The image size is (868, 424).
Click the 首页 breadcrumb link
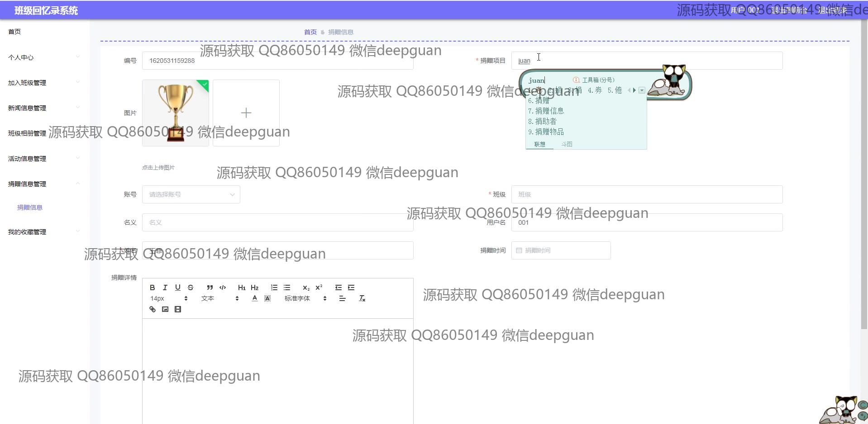point(310,32)
